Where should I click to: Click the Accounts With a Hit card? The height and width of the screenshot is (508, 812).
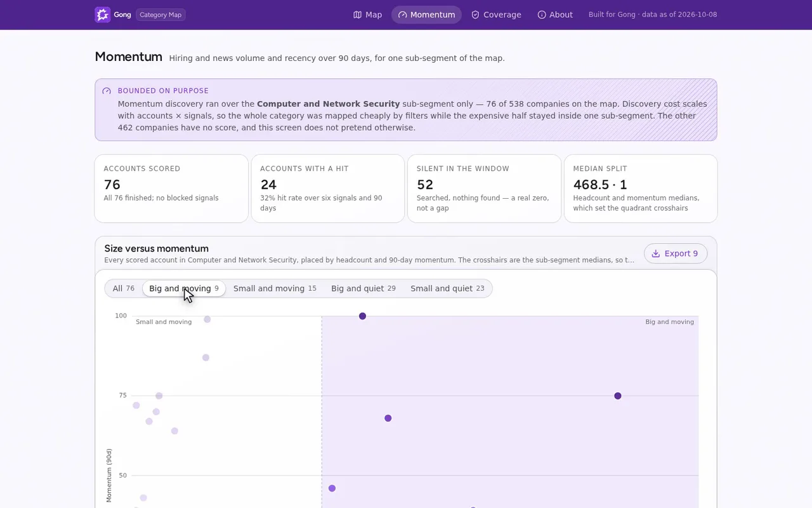pyautogui.click(x=328, y=189)
